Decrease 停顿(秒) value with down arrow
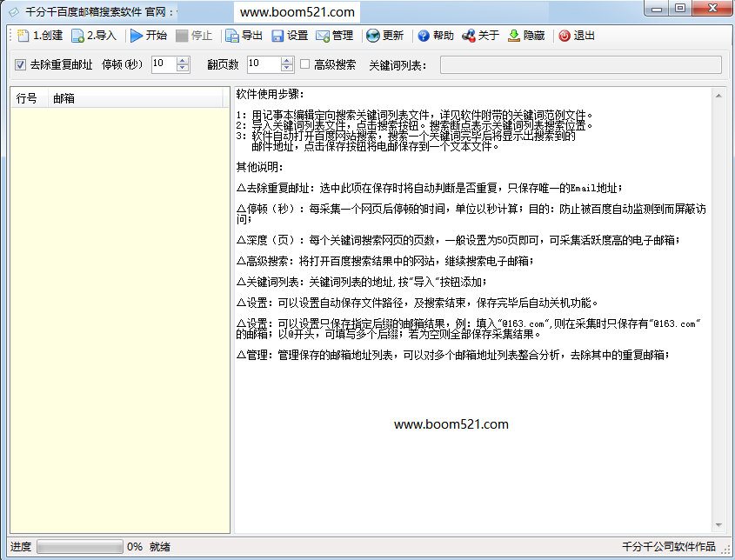This screenshot has width=735, height=560. [183, 68]
